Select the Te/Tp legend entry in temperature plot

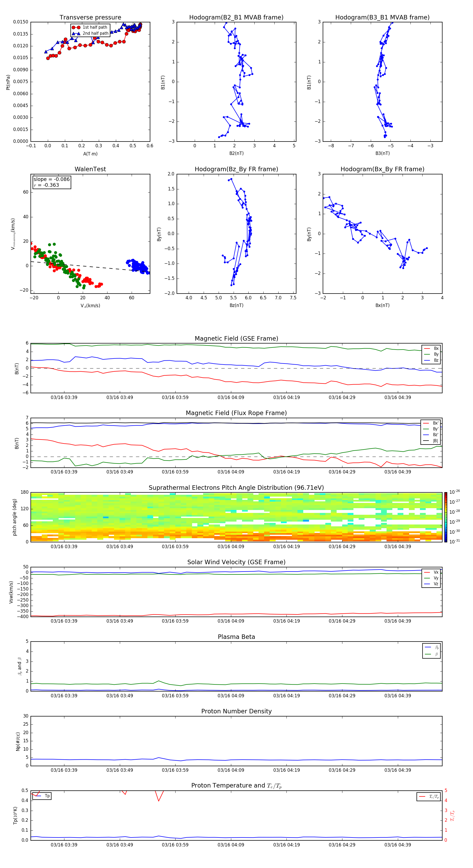(429, 796)
